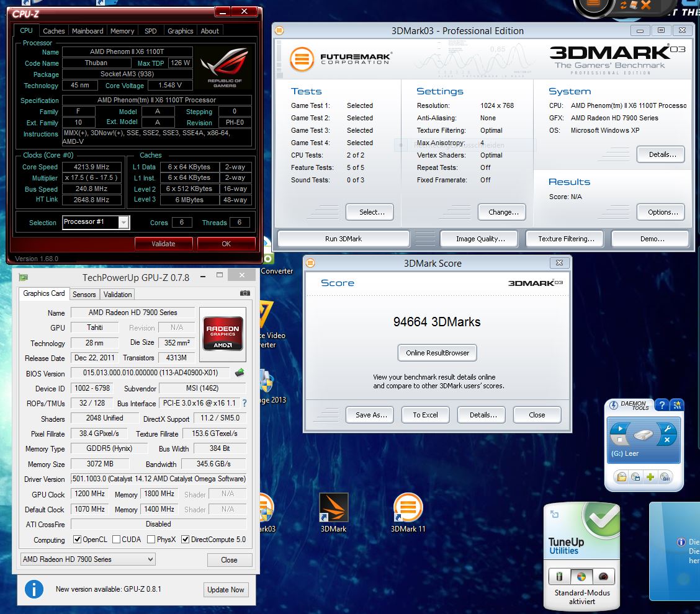
Task: Toggle the CUDA checkbox
Action: point(117,539)
